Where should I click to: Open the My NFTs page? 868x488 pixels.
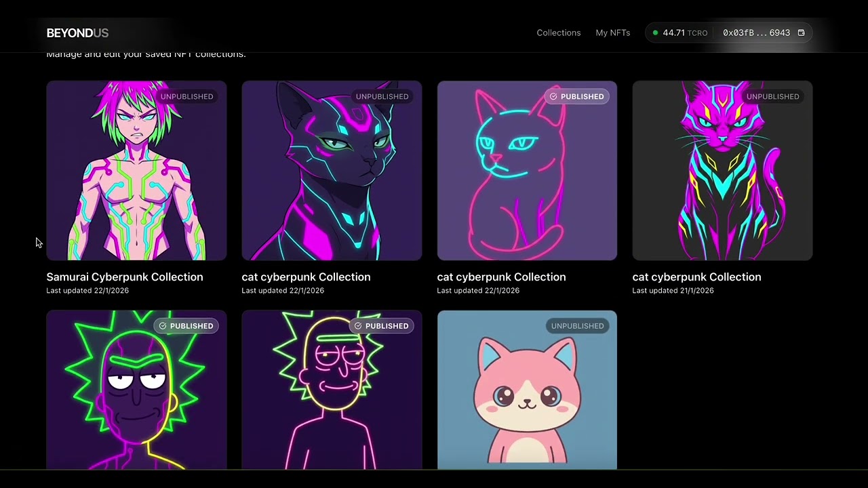click(613, 33)
